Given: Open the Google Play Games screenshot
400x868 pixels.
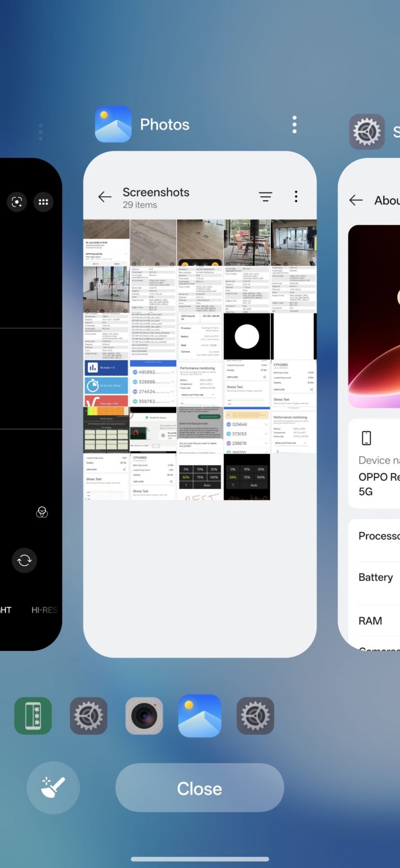Looking at the screenshot, I should (x=153, y=430).
